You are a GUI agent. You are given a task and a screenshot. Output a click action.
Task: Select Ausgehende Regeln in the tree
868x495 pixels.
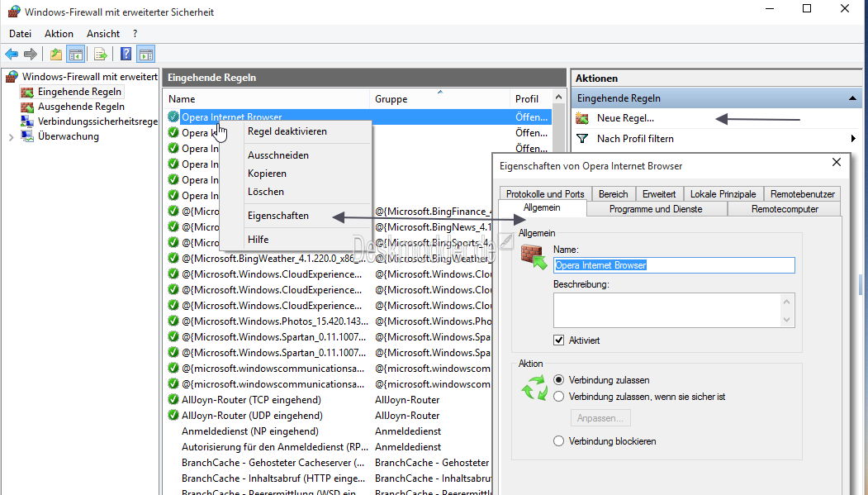81,107
